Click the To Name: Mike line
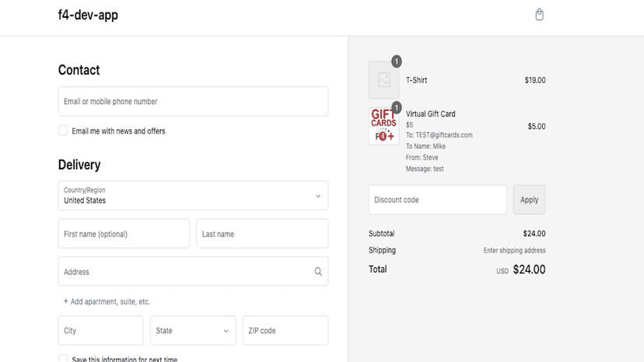This screenshot has width=644, height=362. (x=425, y=146)
